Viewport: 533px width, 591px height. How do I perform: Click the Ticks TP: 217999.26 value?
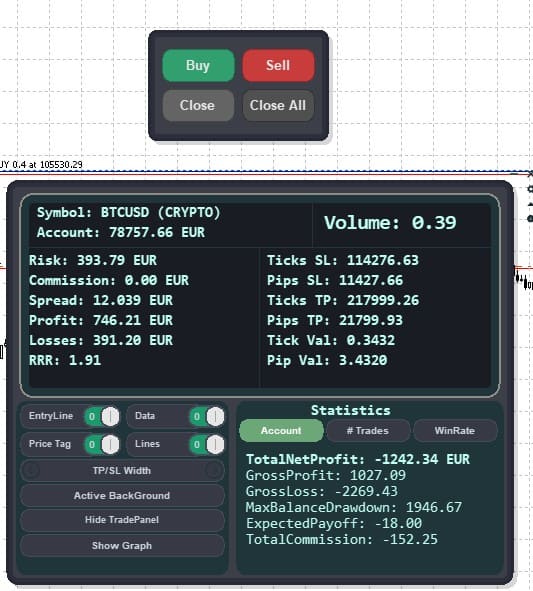coord(343,300)
